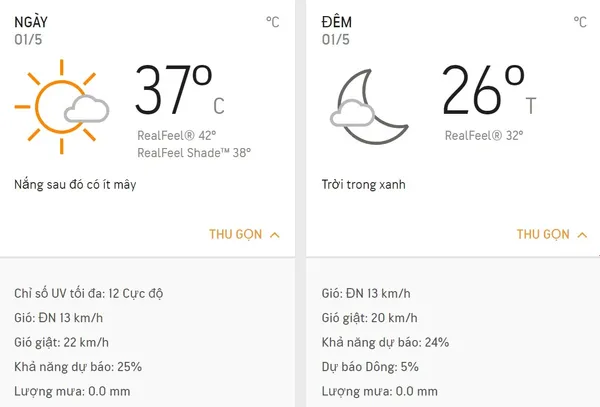The image size is (600, 407).
Task: Click the 26° nighttime low temperature
Action: tap(483, 90)
